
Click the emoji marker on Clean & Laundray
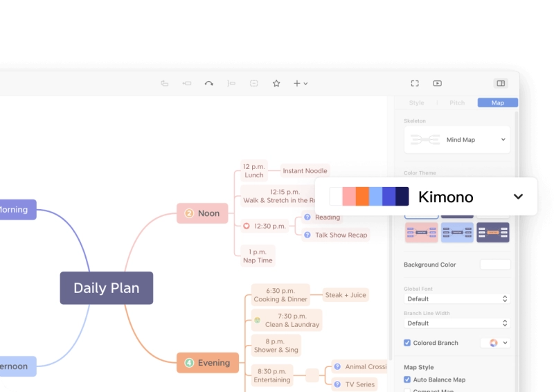coord(257,320)
